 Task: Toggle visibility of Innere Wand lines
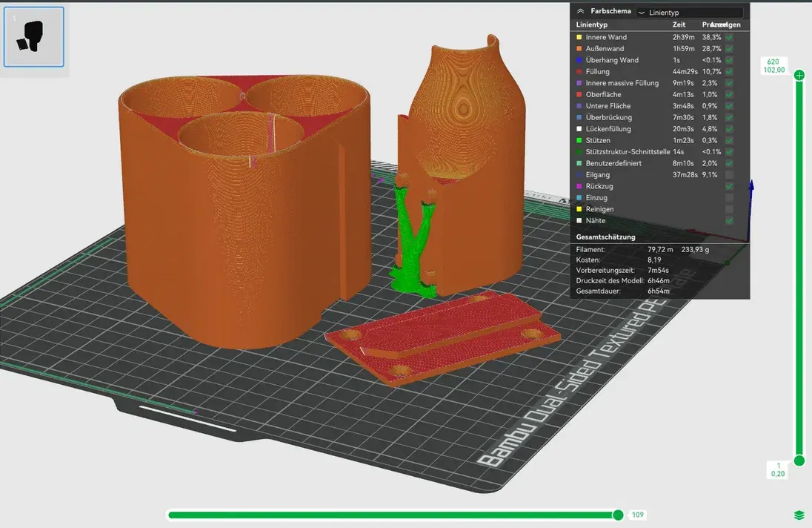(729, 37)
